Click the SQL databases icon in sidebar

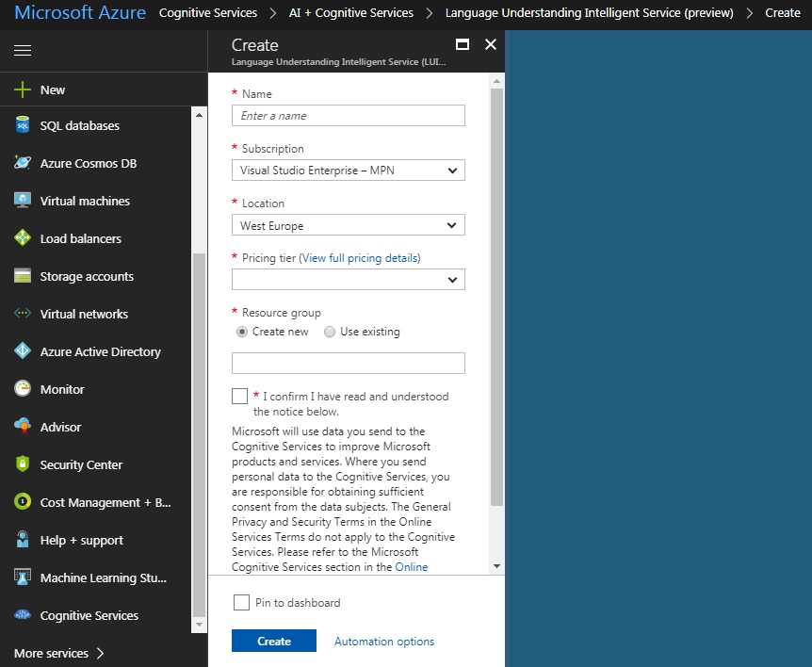click(23, 125)
